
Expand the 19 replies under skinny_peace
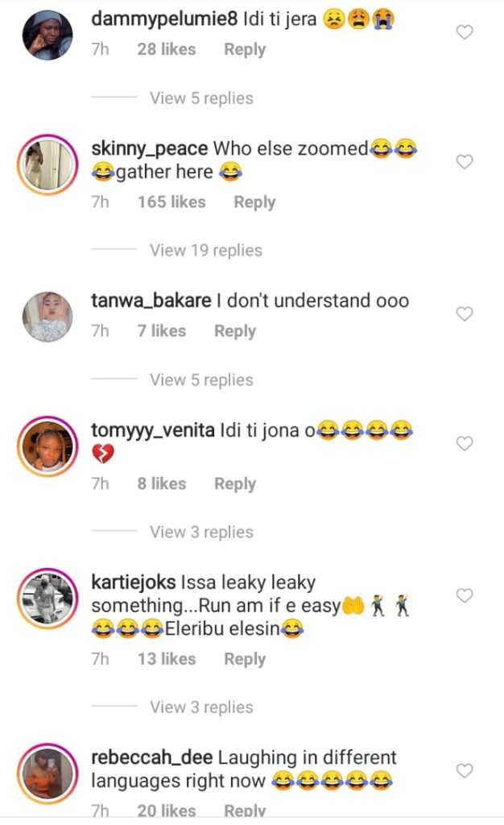[205, 250]
